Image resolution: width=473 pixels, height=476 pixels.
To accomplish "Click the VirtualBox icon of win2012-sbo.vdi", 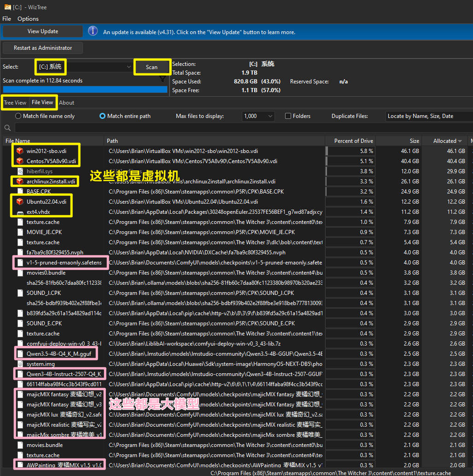I will (20, 151).
